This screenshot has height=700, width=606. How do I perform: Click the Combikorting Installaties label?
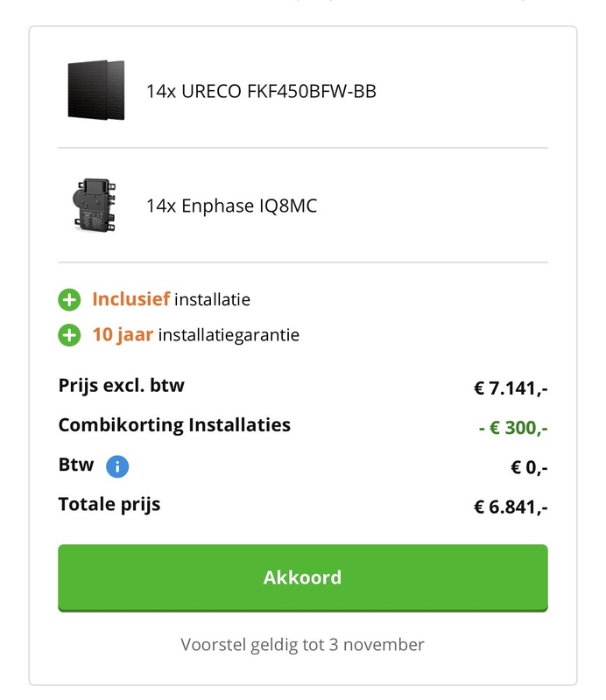(174, 426)
